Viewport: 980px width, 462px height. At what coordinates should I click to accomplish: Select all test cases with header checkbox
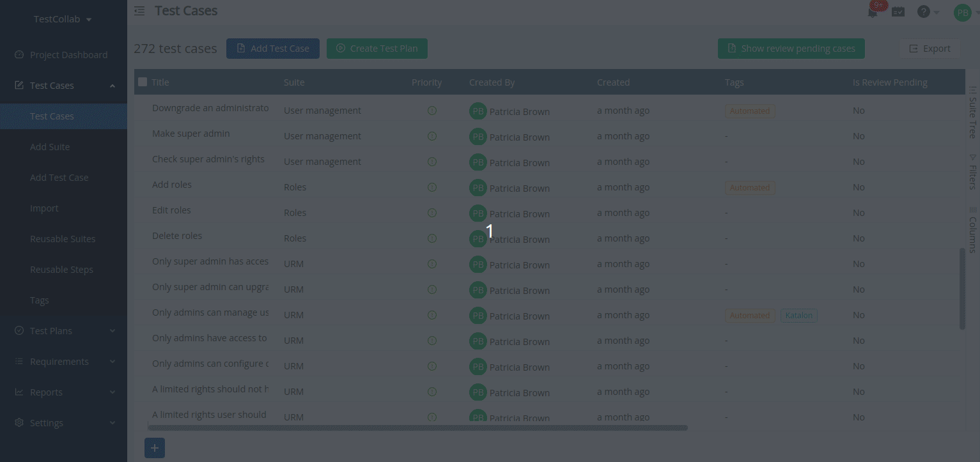point(143,82)
